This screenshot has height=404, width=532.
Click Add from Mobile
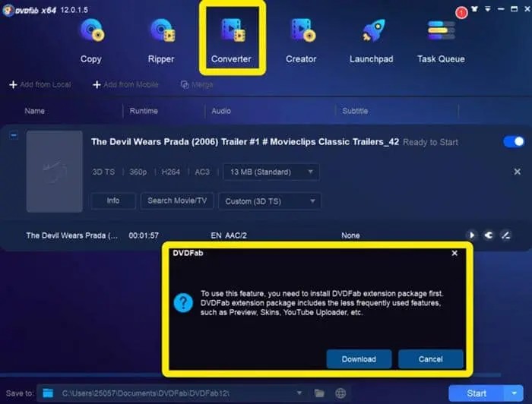(x=125, y=84)
